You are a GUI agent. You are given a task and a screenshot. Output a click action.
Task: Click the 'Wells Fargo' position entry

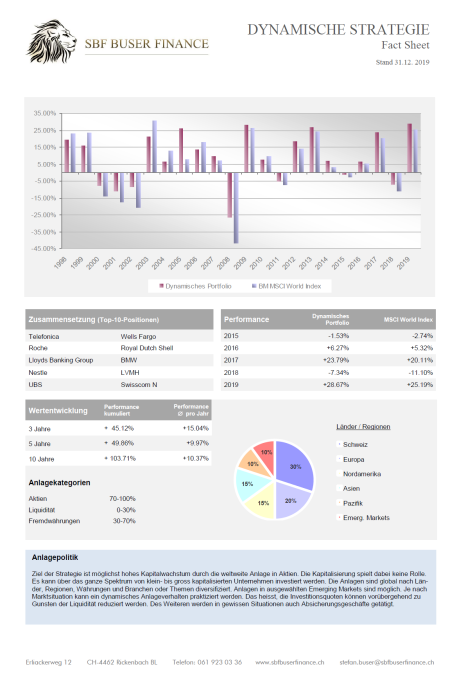[x=138, y=336]
